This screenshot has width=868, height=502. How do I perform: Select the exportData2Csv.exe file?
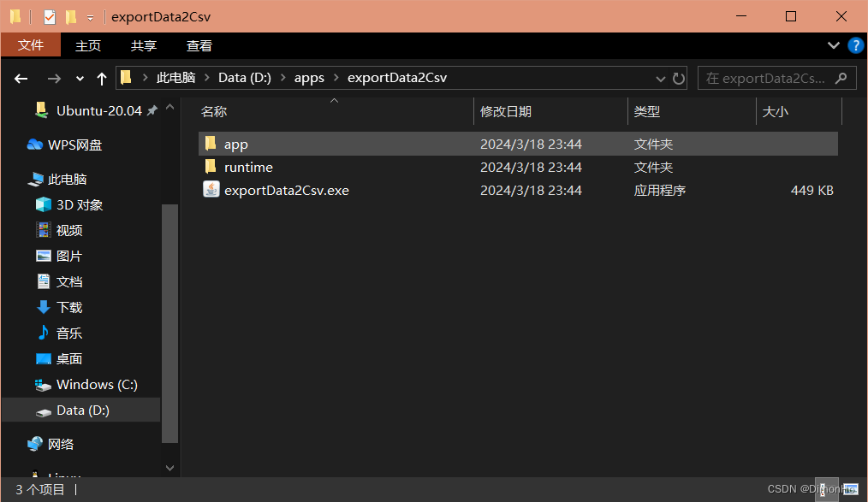(x=518, y=190)
